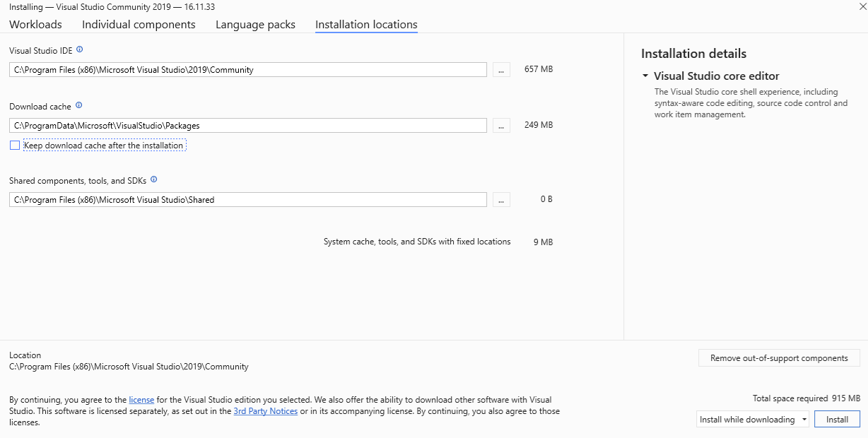This screenshot has width=868, height=438.
Task: View the 3rd Party Notices
Action: click(x=265, y=410)
